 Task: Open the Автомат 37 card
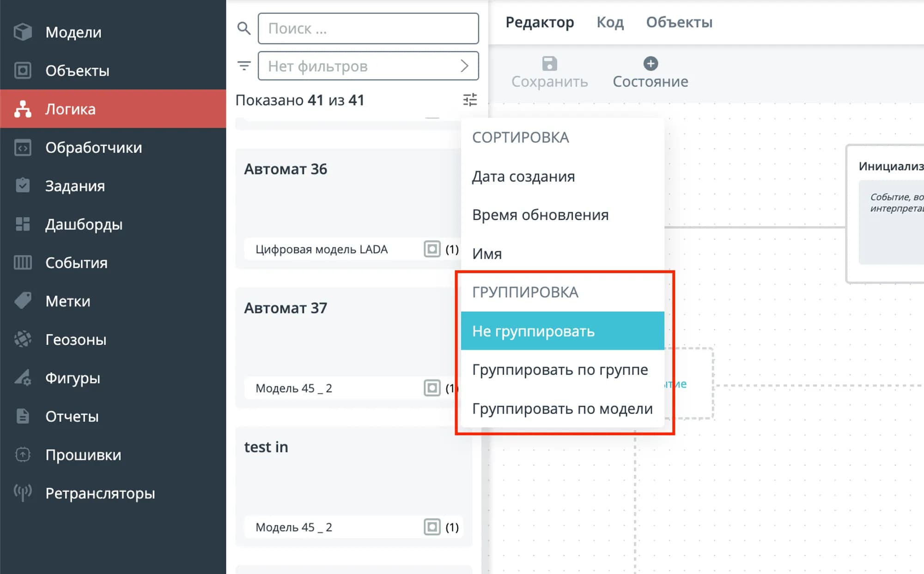285,308
